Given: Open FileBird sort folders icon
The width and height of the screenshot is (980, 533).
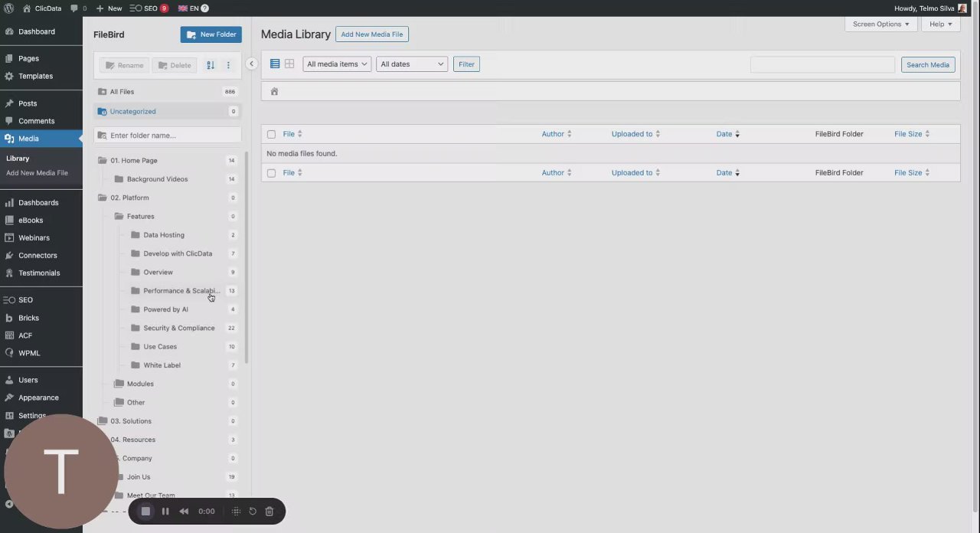Looking at the screenshot, I should click(211, 65).
